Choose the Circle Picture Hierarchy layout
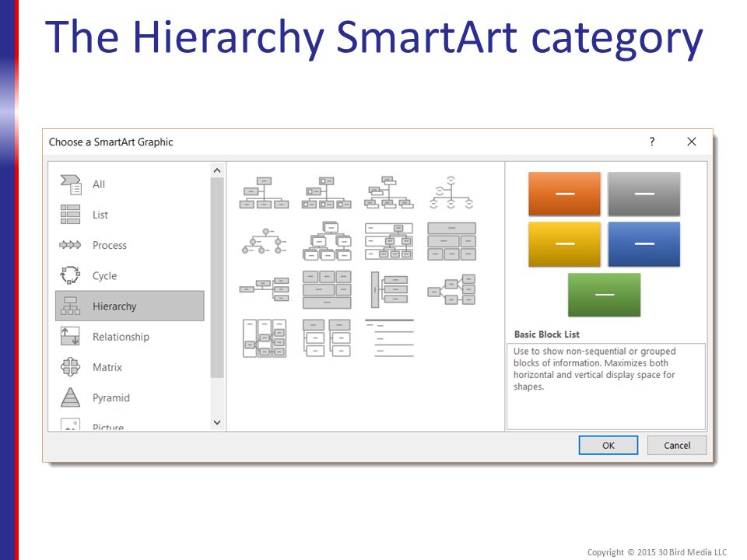Screen dimensions: 747x560 click(264, 241)
